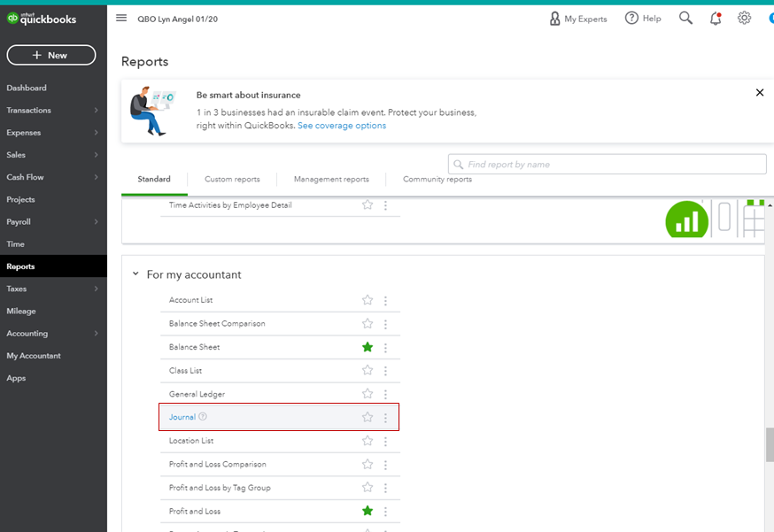This screenshot has width=774, height=532.
Task: Open the settings gear menu
Action: (744, 19)
